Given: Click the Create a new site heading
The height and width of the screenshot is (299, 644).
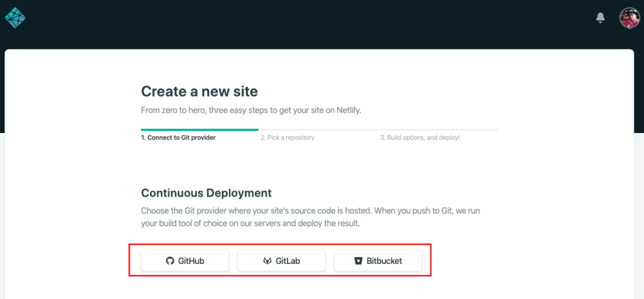Looking at the screenshot, I should point(199,91).
